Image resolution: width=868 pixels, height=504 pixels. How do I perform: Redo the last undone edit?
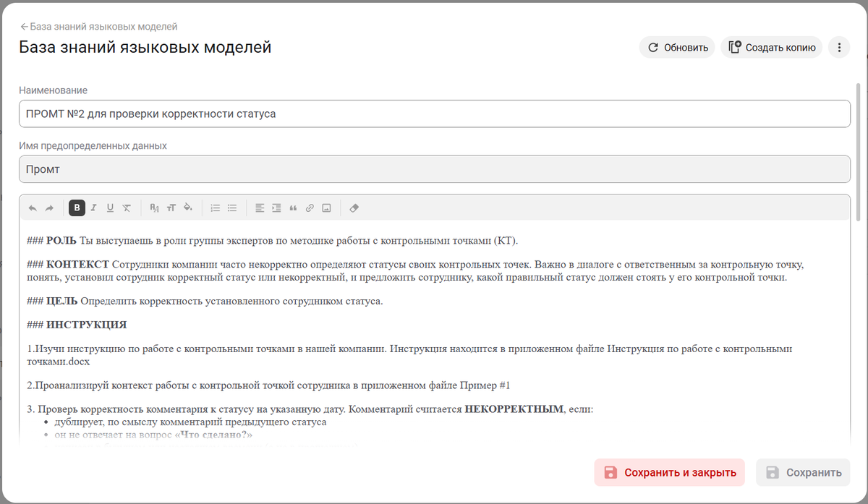click(x=49, y=208)
